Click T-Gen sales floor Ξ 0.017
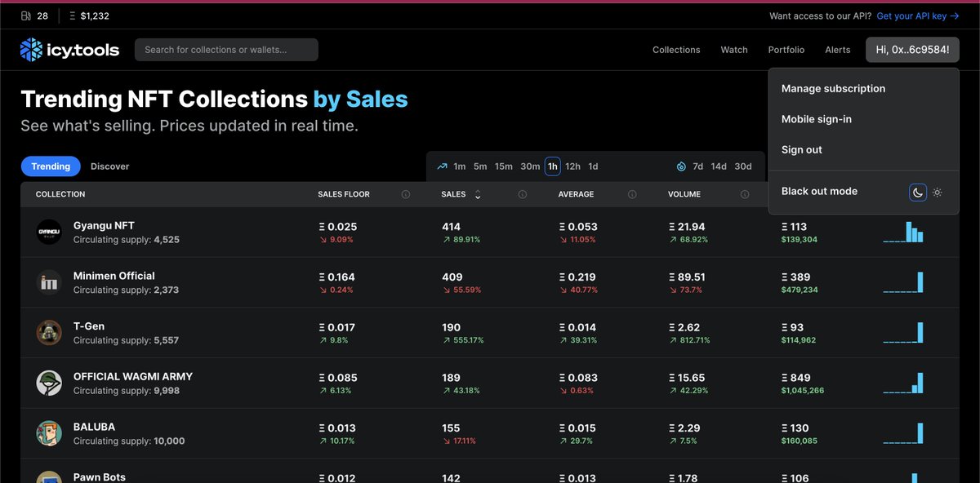Viewport: 980px width, 483px height. click(x=336, y=328)
